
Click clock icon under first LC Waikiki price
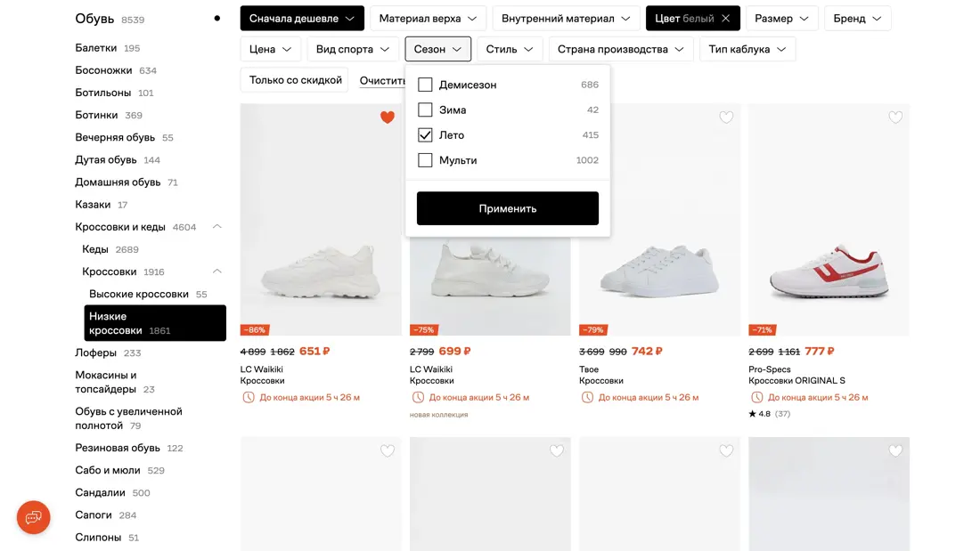click(x=248, y=397)
